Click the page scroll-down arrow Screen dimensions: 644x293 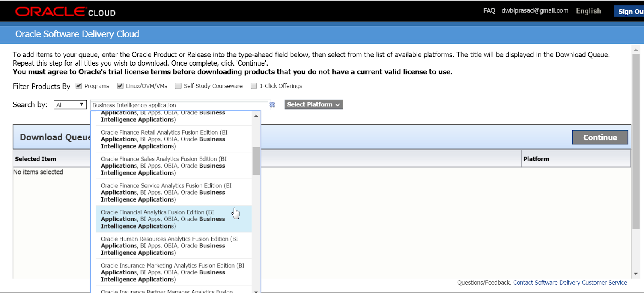pyautogui.click(x=636, y=274)
